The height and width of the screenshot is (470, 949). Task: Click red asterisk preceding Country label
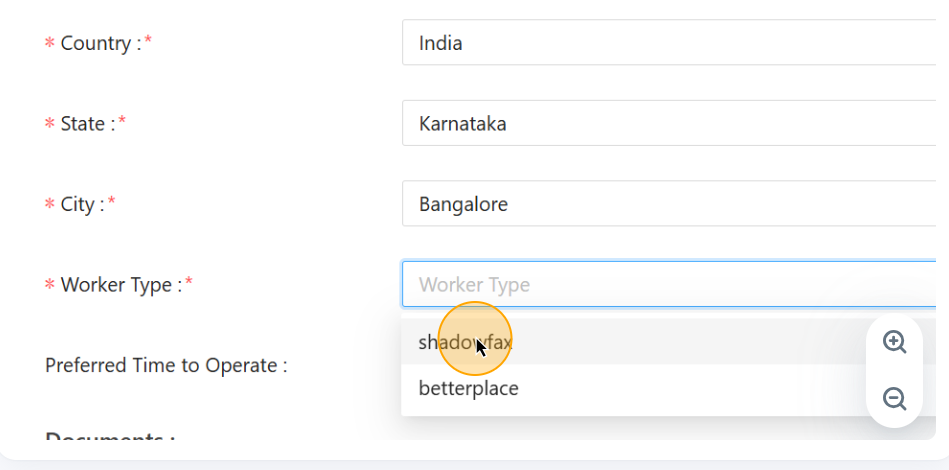point(49,44)
